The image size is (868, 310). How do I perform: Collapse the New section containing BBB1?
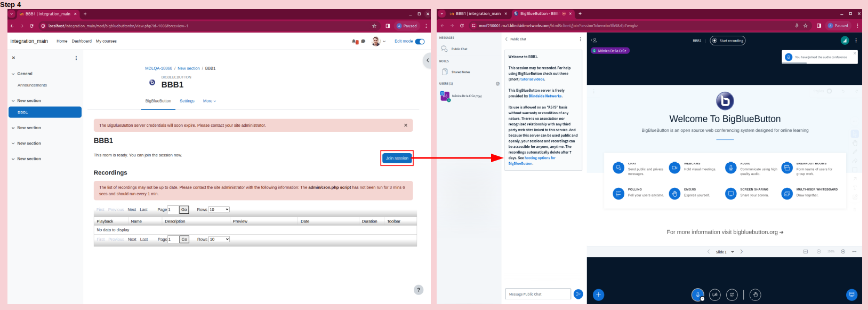13,101
